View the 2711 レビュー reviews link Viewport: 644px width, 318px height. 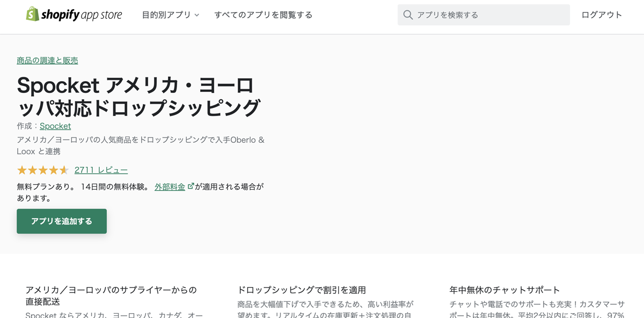pos(101,170)
